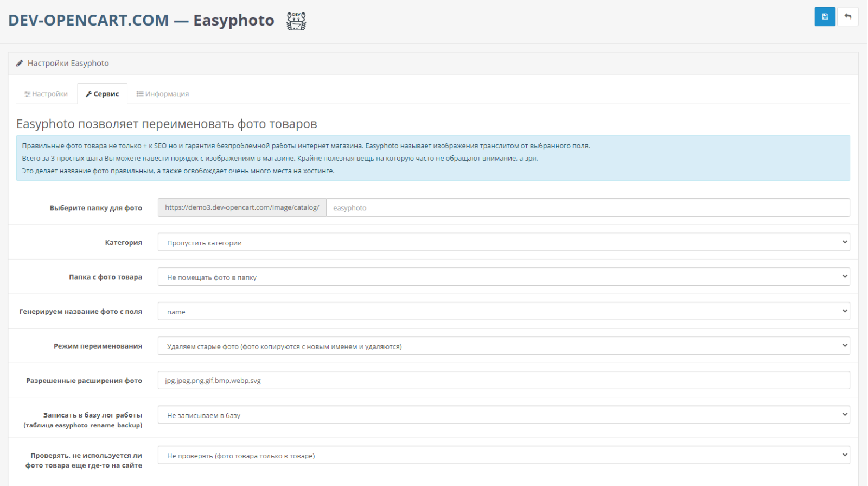Screen dimensions: 868x486
Task: Click the DEV-OPENCART.COM — Easyphoto heading
Action: [141, 20]
